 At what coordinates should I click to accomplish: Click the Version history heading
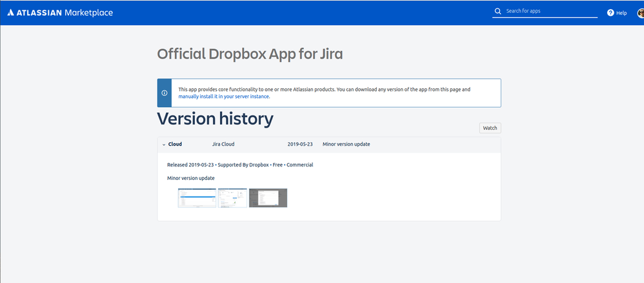[x=216, y=119]
